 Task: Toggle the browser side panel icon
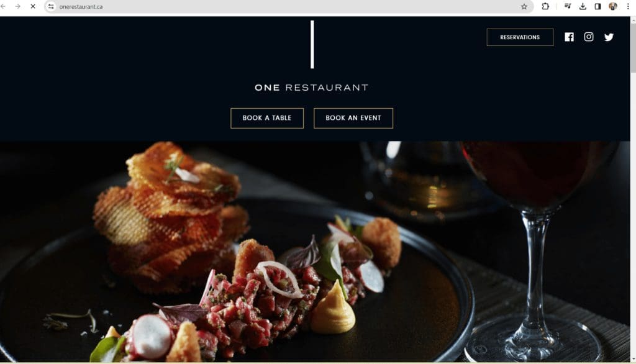tap(597, 6)
